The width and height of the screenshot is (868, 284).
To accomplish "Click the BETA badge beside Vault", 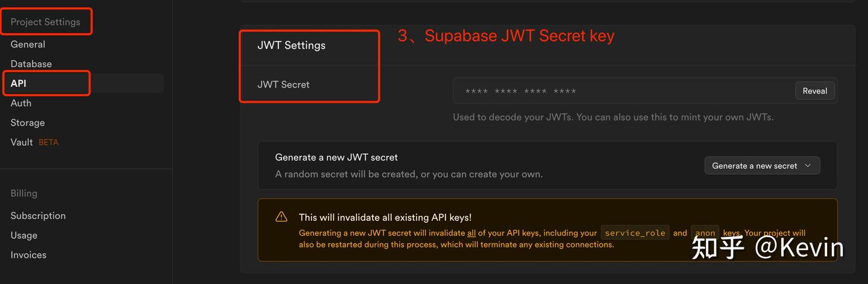I will click(x=49, y=142).
